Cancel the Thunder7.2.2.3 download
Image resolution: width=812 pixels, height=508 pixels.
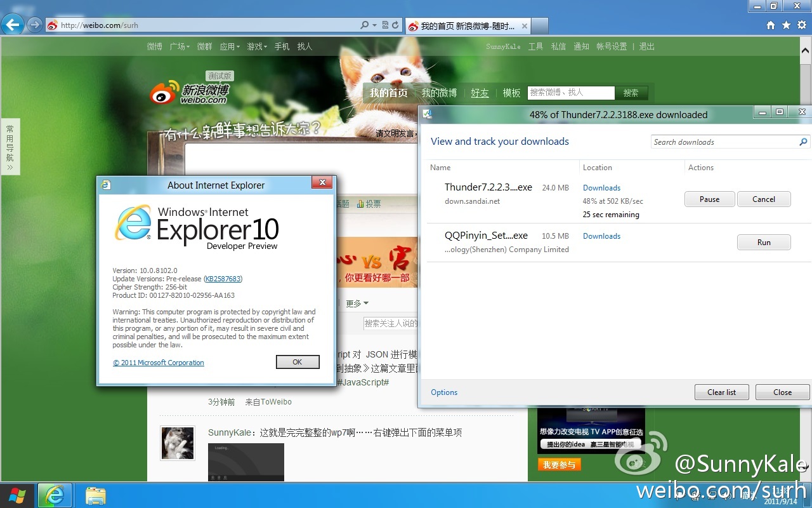[x=764, y=199]
